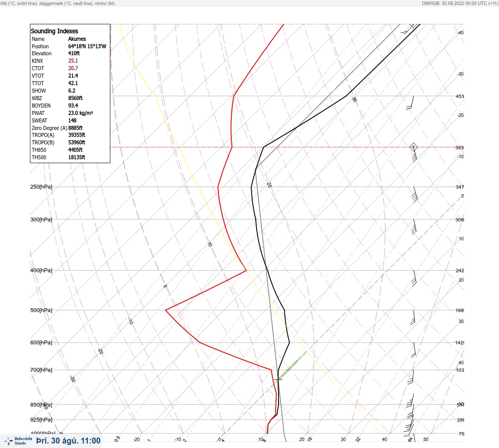This screenshot has height=448, width=499.
Task: Click the 400[hPa] pressure level label
Action: click(x=41, y=270)
